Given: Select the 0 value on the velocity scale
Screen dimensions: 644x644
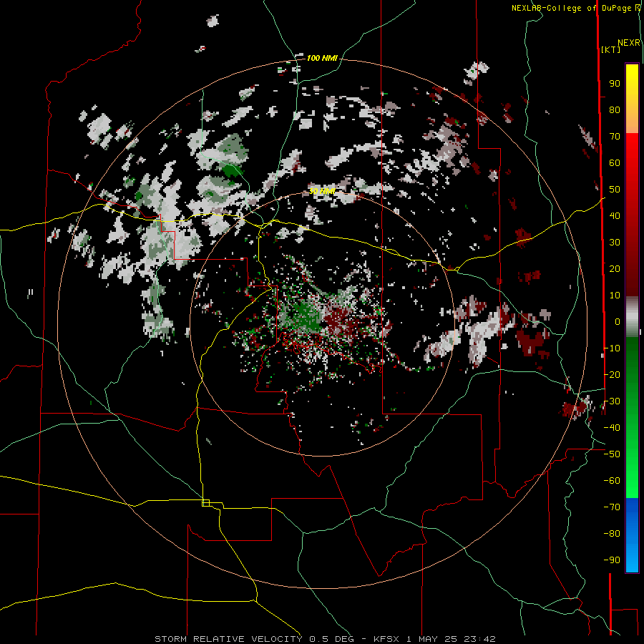Looking at the screenshot, I should point(618,322).
